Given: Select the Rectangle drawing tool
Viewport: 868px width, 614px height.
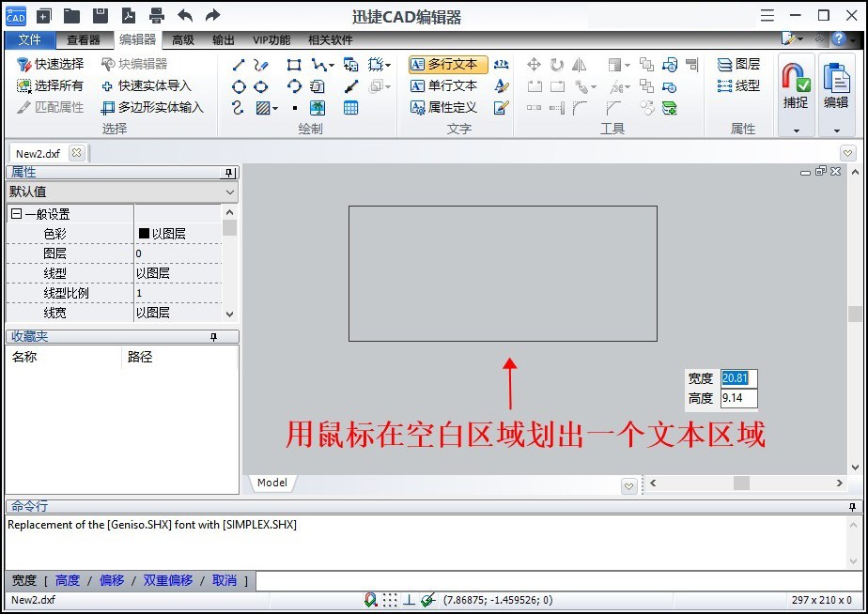Looking at the screenshot, I should tap(293, 64).
